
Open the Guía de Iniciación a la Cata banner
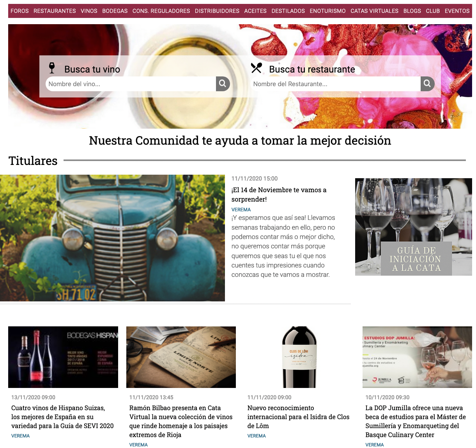[x=413, y=227]
